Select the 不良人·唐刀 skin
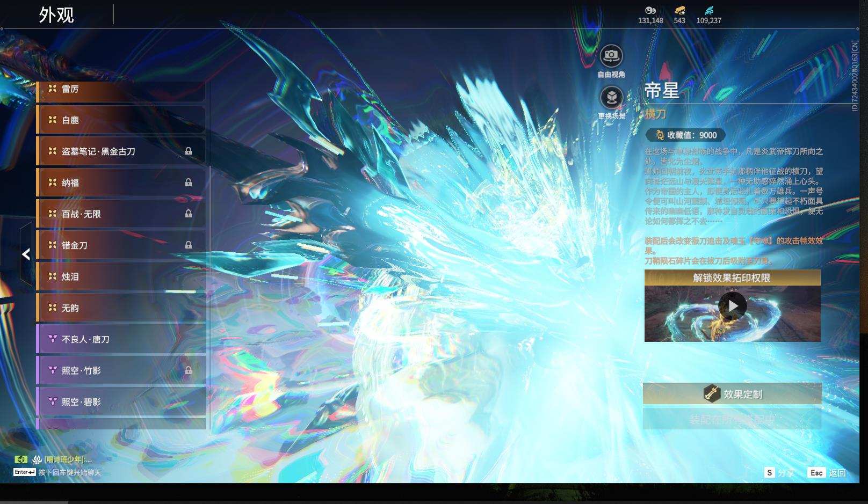This screenshot has width=868, height=504. click(x=121, y=339)
